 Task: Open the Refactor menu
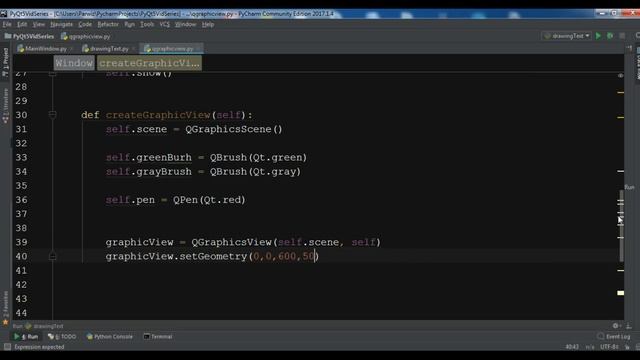click(x=108, y=24)
